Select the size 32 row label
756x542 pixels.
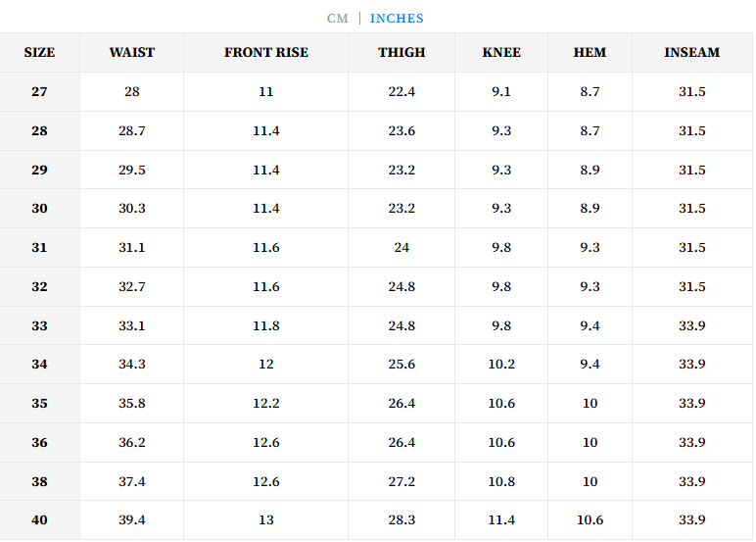pyautogui.click(x=39, y=287)
